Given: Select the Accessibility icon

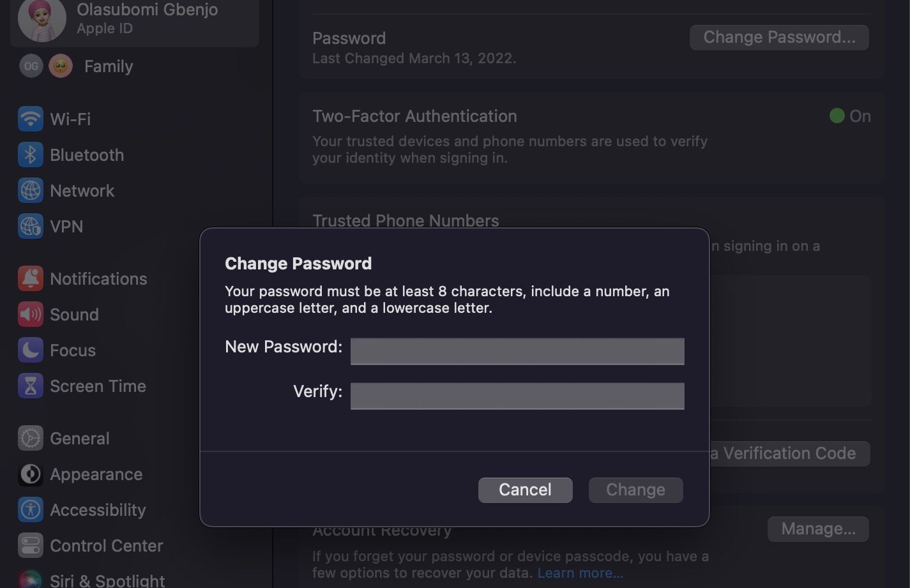Looking at the screenshot, I should 31,510.
